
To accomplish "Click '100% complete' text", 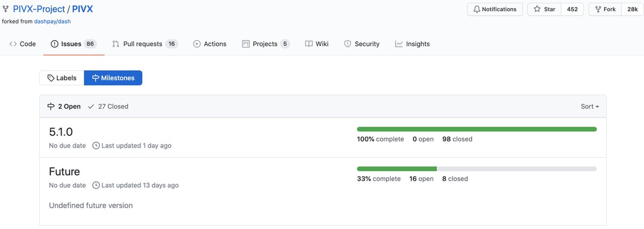I will coord(380,139).
